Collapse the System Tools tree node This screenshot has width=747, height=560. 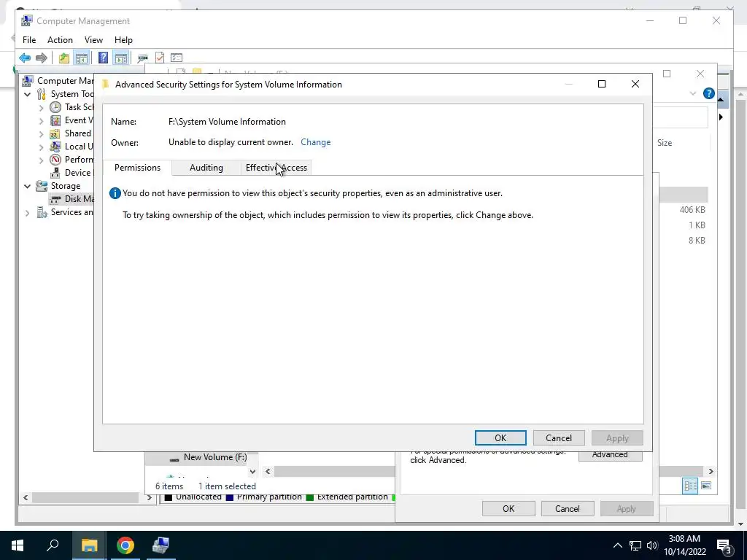coord(27,94)
